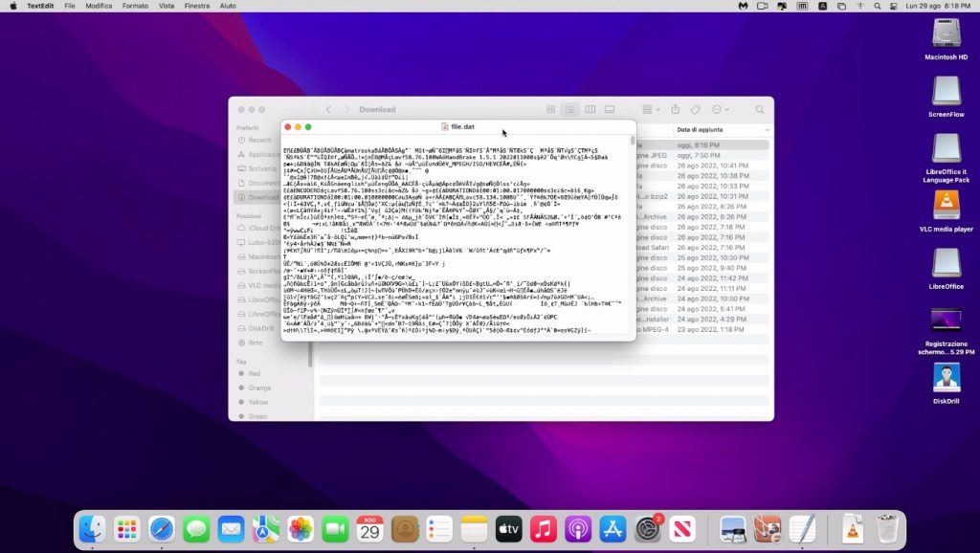Open the Modifica menu
Viewport: 980px width, 553px height.
pos(99,6)
